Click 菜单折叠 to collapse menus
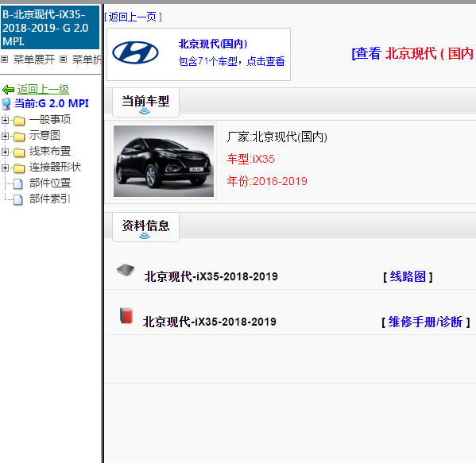 pyautogui.click(x=87, y=59)
